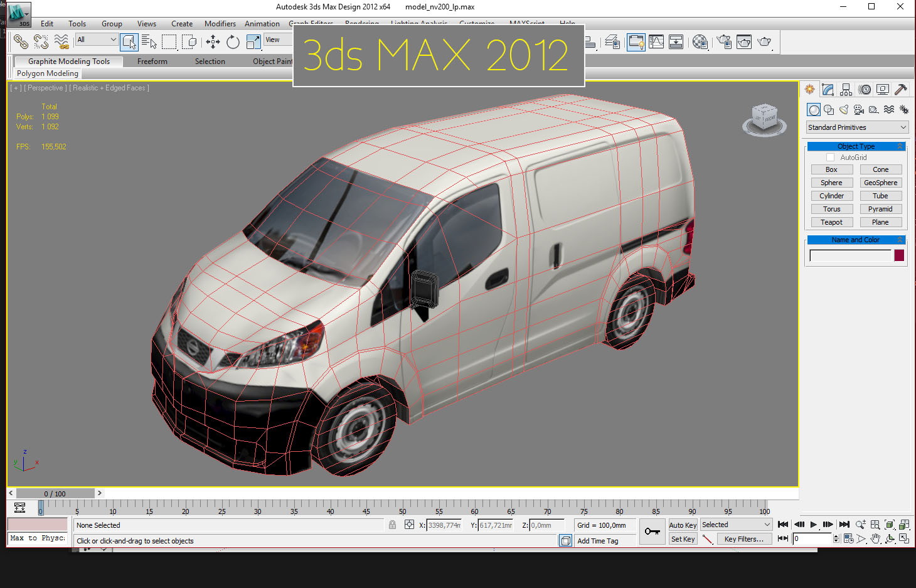The width and height of the screenshot is (916, 588).
Task: Open the Selected key filter dropdown
Action: (x=736, y=525)
